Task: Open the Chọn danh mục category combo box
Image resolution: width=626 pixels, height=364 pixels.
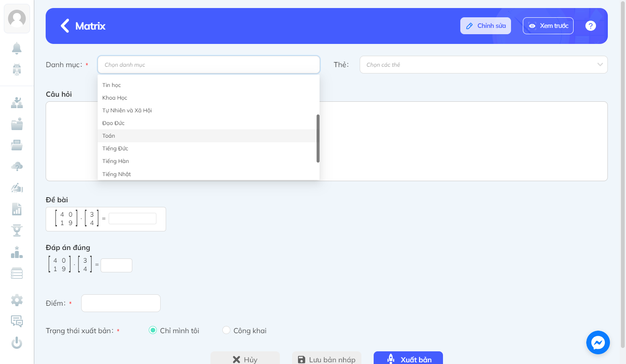Action: [x=209, y=65]
